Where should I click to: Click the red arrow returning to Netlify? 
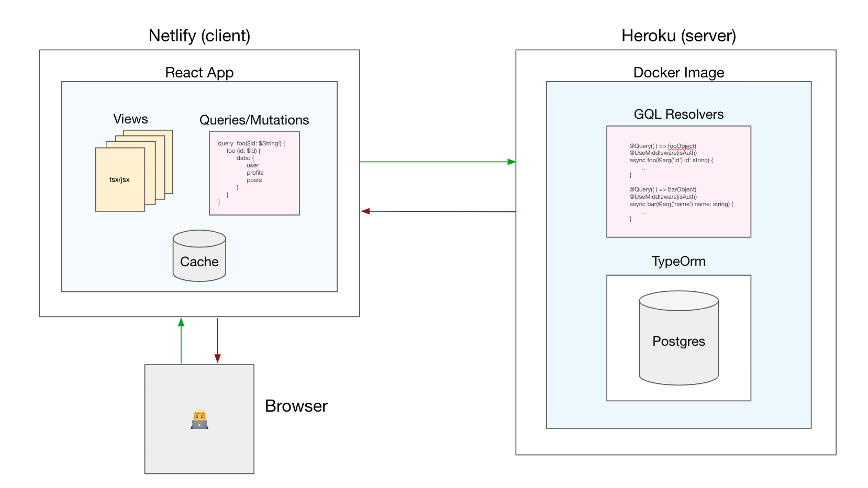point(437,211)
